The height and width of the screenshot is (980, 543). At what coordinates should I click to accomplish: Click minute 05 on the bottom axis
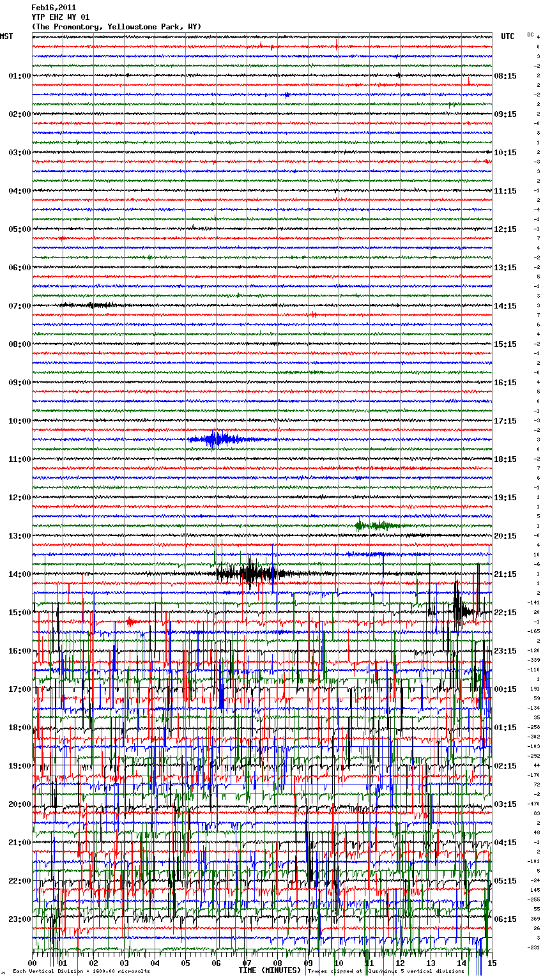(x=185, y=963)
